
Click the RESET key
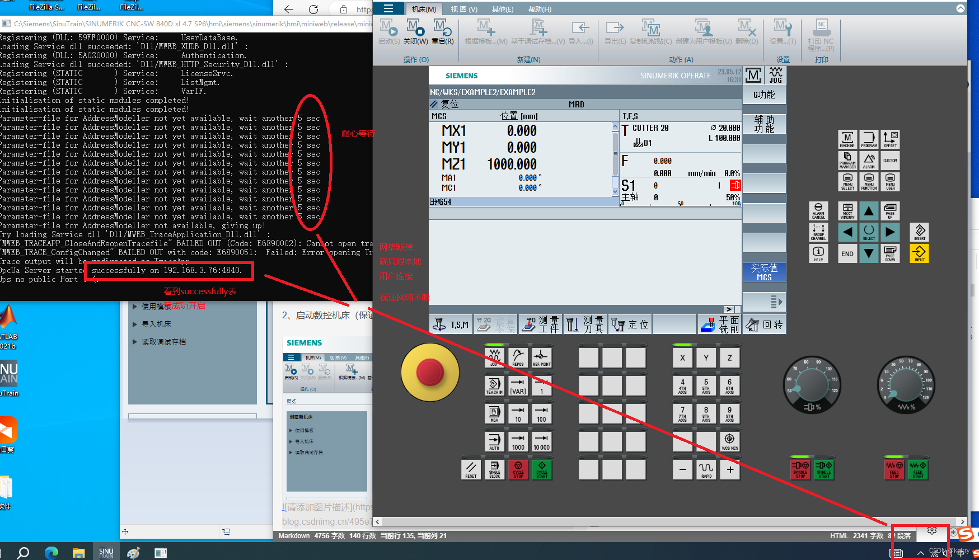[471, 469]
